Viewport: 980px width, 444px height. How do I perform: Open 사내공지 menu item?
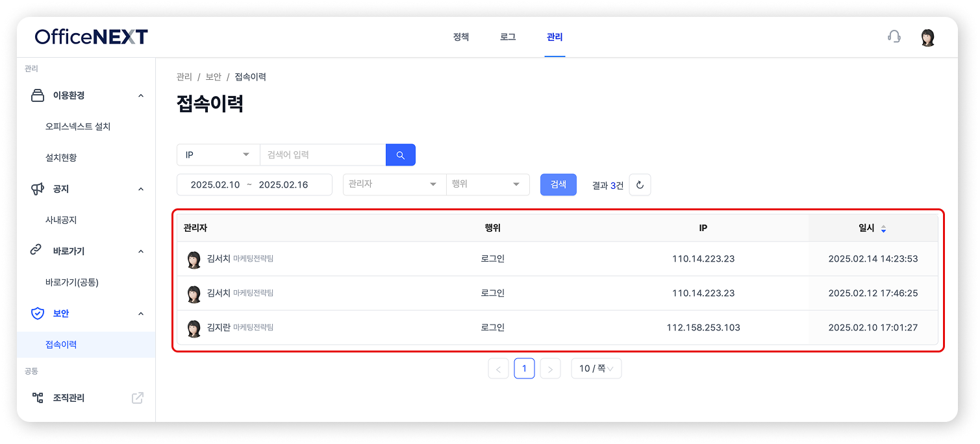(61, 220)
